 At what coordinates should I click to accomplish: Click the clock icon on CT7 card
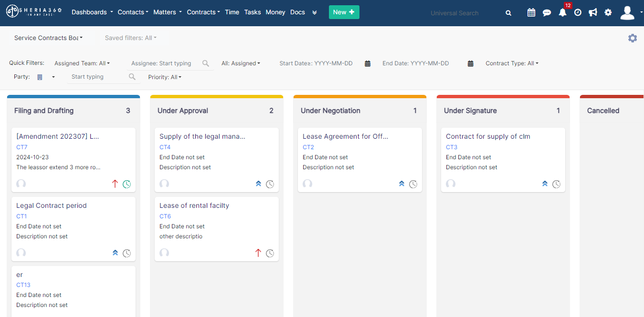pyautogui.click(x=127, y=184)
